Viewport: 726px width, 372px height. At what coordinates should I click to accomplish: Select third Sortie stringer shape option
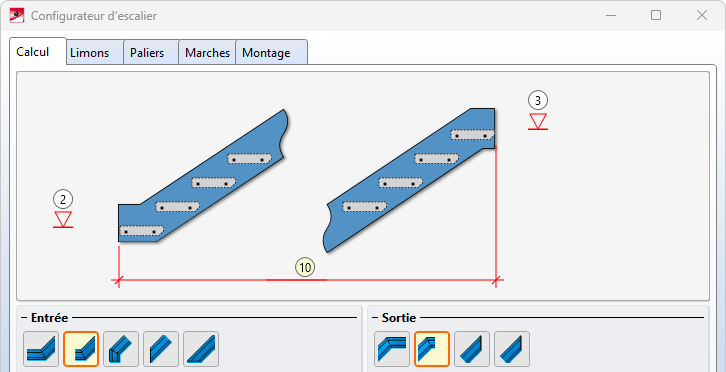(472, 349)
